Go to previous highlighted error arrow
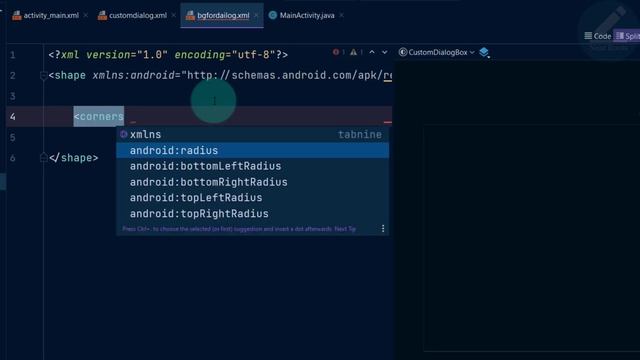This screenshot has width=640, height=360. 372,52
